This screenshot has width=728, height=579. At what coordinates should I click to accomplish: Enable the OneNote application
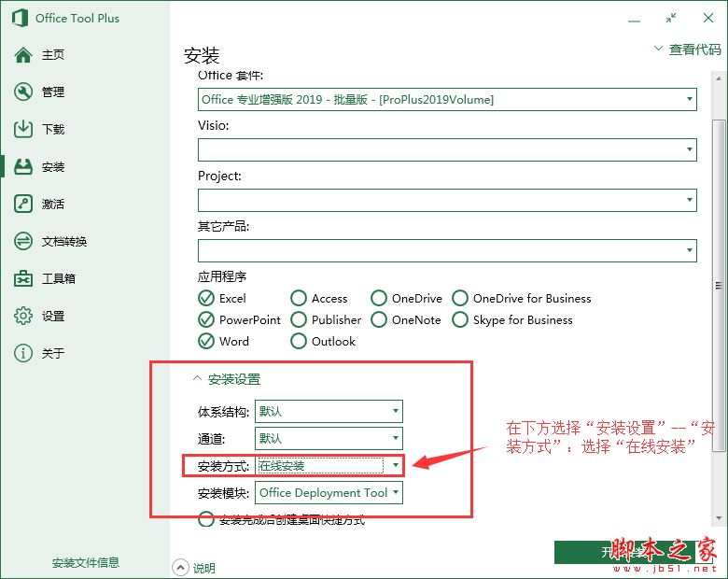click(379, 319)
